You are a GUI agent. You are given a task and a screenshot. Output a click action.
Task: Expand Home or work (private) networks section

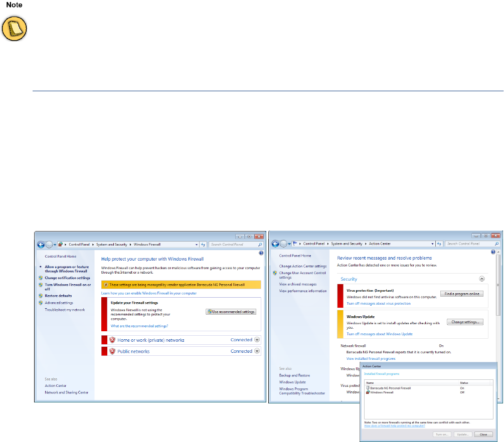tap(257, 340)
